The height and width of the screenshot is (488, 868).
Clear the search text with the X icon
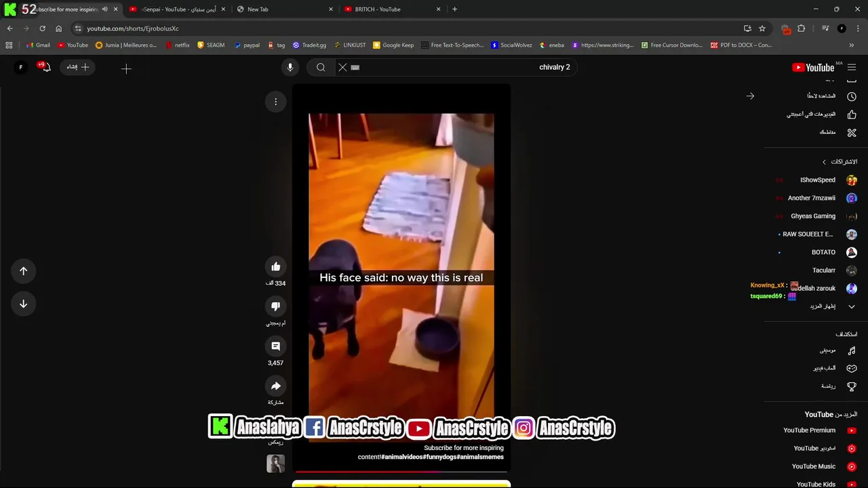click(342, 67)
